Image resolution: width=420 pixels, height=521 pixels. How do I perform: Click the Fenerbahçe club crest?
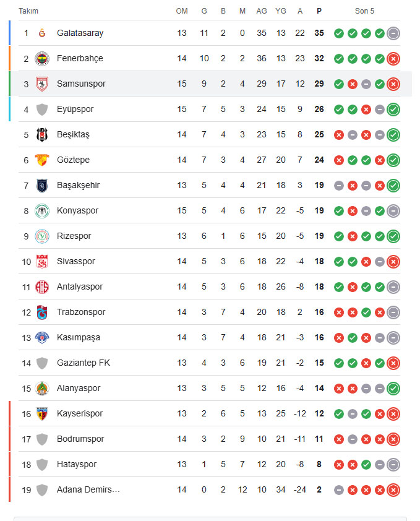pyautogui.click(x=42, y=59)
